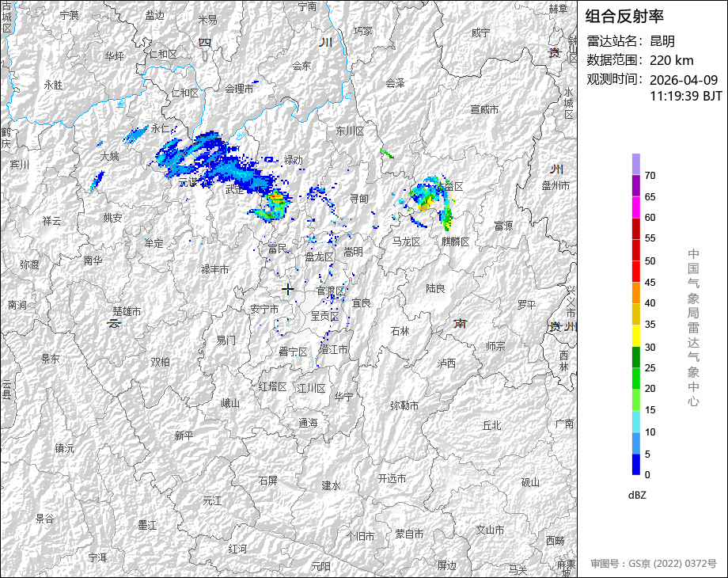Viewport: 728px width, 578px height.
Task: Click the 个旧市 map label
Action: click(361, 536)
